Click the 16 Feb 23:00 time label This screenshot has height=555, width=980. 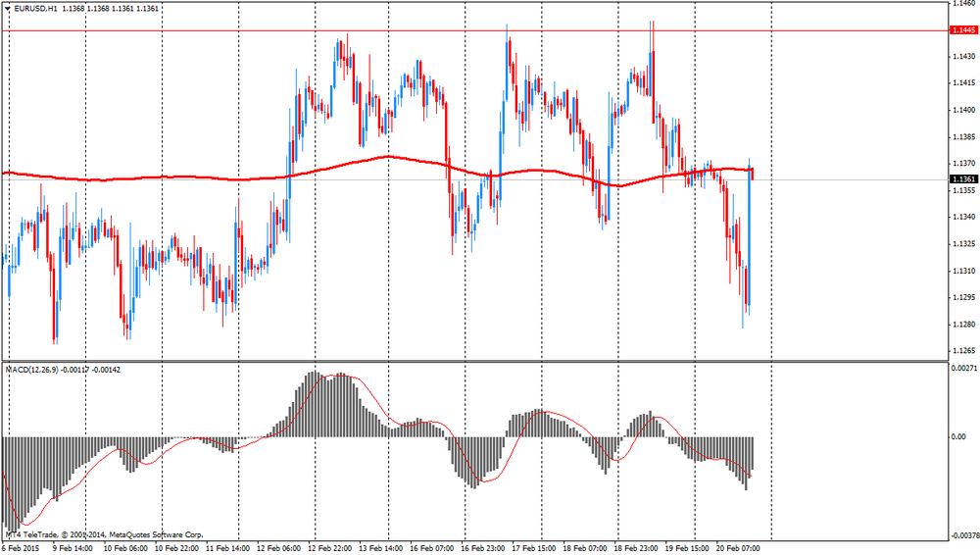[x=483, y=549]
